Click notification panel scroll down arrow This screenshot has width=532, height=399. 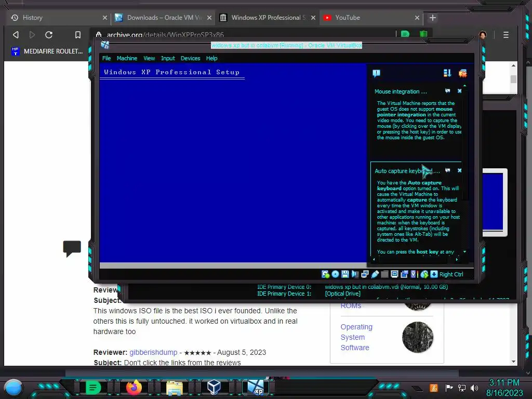[464, 252]
